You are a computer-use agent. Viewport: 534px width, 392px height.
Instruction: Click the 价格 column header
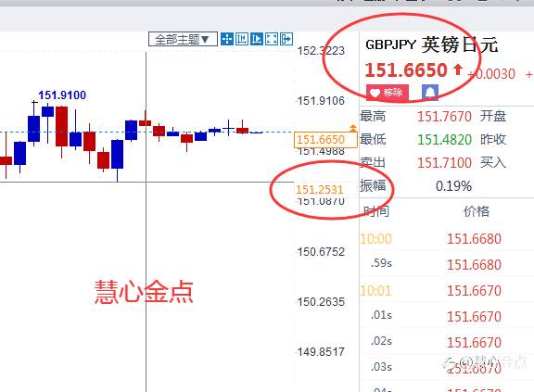pyautogui.click(x=477, y=211)
